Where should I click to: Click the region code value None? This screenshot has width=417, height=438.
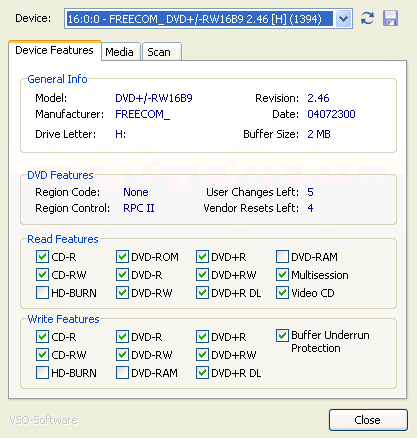[x=136, y=192]
